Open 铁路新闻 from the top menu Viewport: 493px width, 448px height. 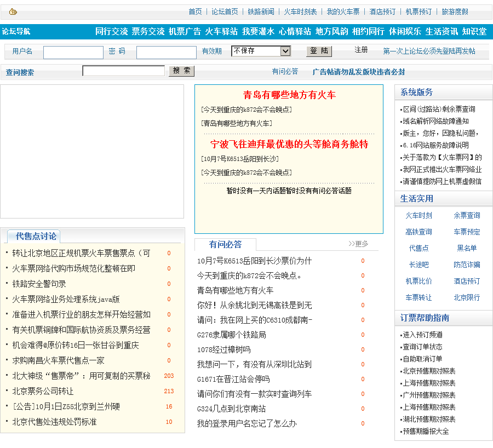[261, 12]
